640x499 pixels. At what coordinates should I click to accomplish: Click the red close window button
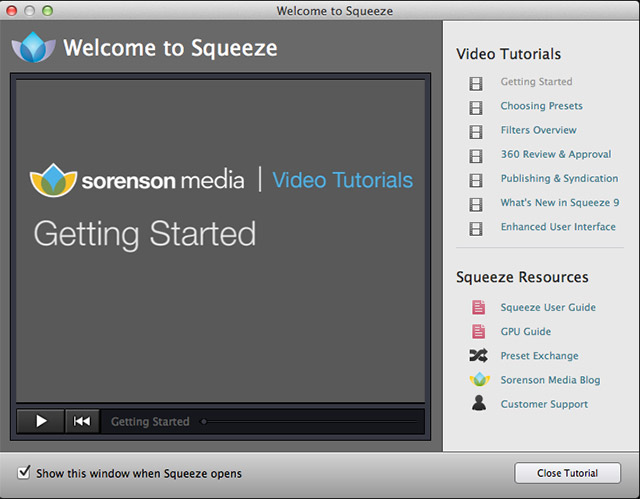[12, 11]
